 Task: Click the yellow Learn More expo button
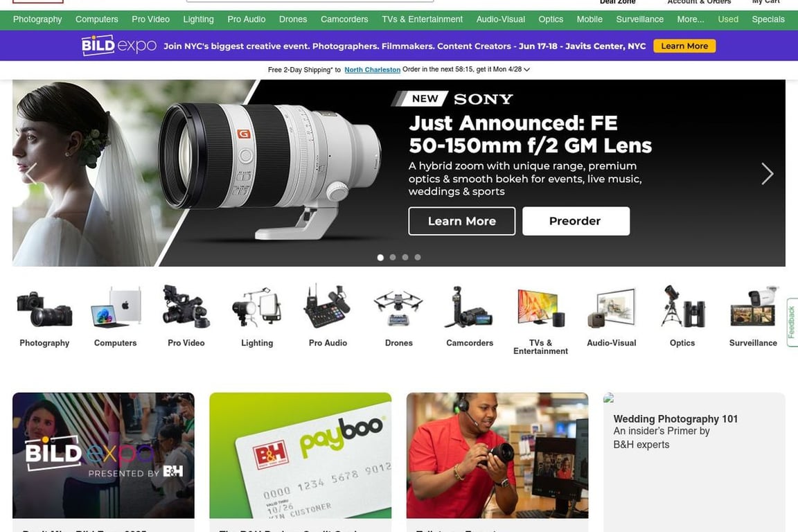point(684,46)
